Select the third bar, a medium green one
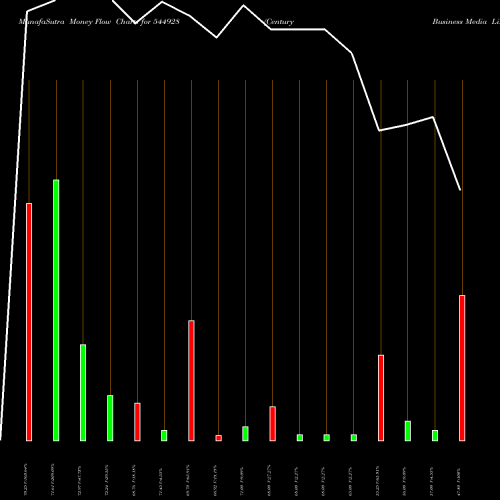 (x=83, y=393)
